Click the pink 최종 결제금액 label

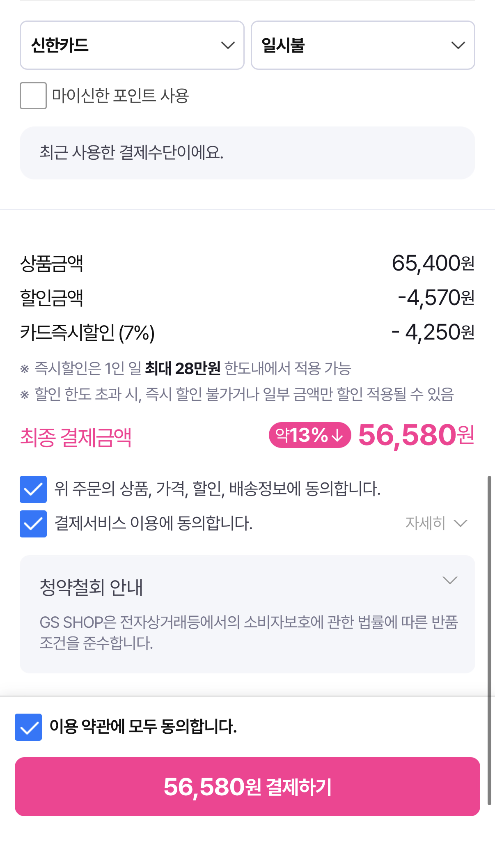pos(76,437)
